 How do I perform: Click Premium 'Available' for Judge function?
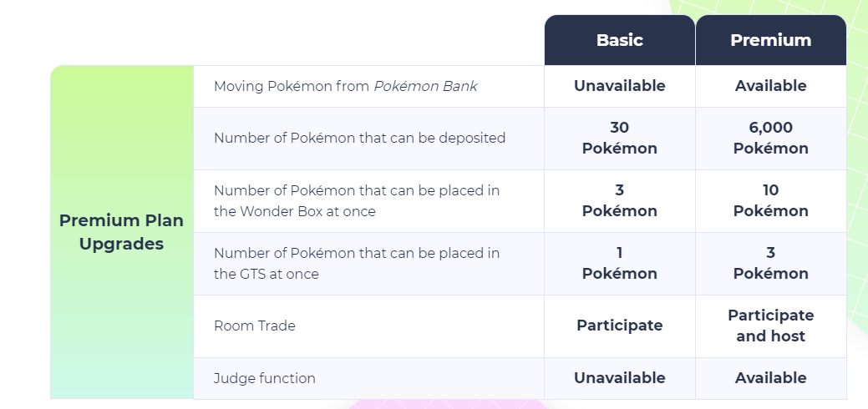click(x=770, y=378)
